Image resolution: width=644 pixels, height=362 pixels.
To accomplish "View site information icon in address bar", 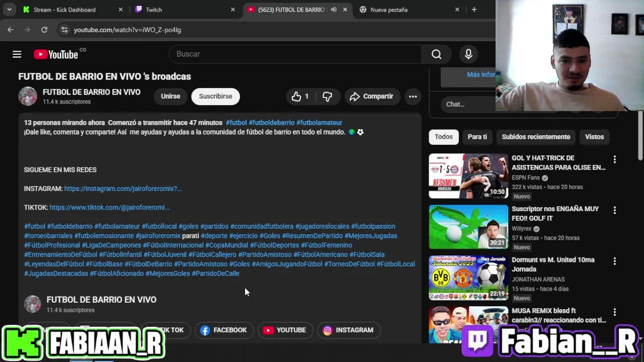I will pos(64,30).
